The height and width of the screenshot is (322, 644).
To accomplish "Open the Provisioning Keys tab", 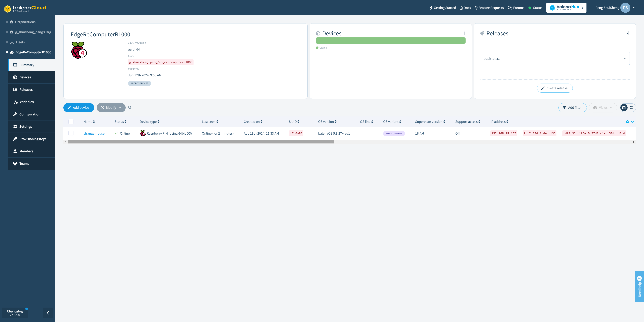I will pyautogui.click(x=32, y=139).
